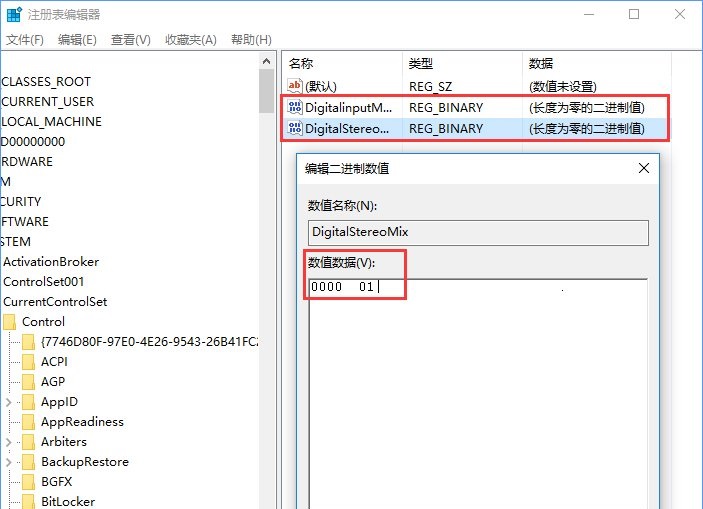The height and width of the screenshot is (509, 703).
Task: Close the 编辑二进制数值 dialog
Action: (644, 168)
